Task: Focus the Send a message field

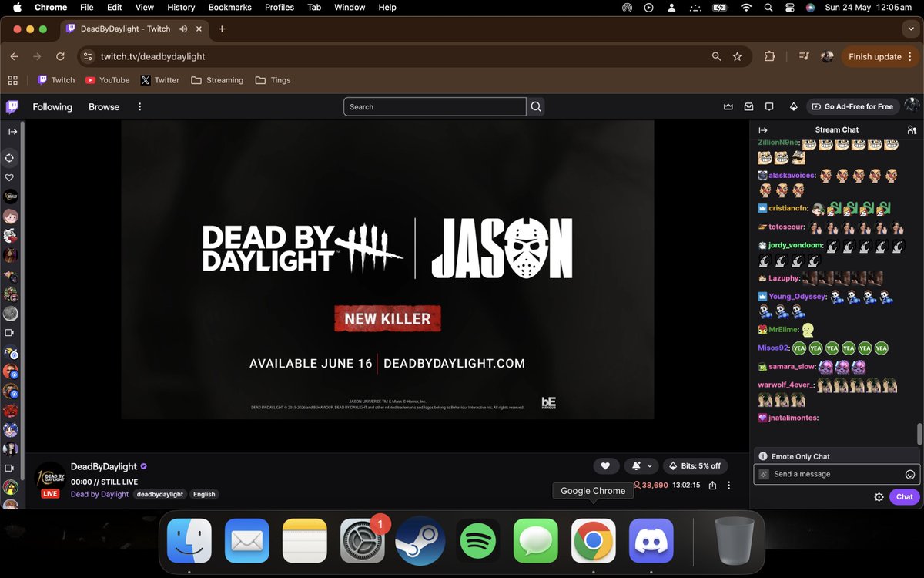Action: [837, 474]
